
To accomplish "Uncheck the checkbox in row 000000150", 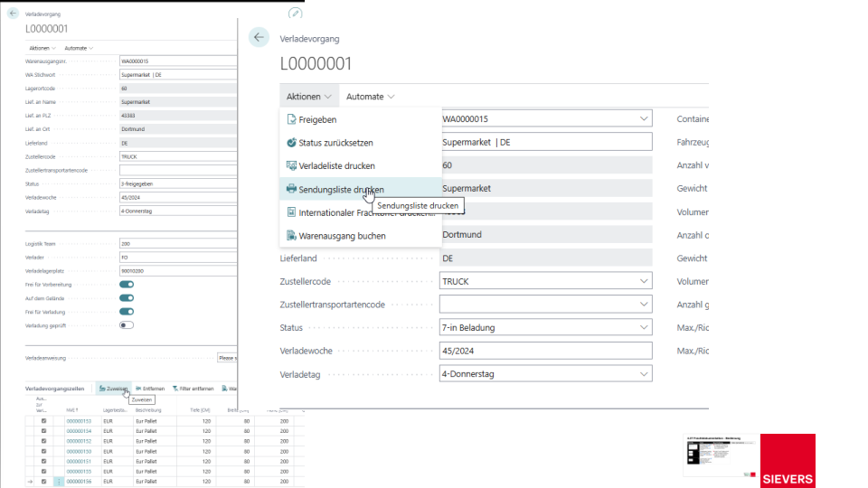I will click(43, 452).
